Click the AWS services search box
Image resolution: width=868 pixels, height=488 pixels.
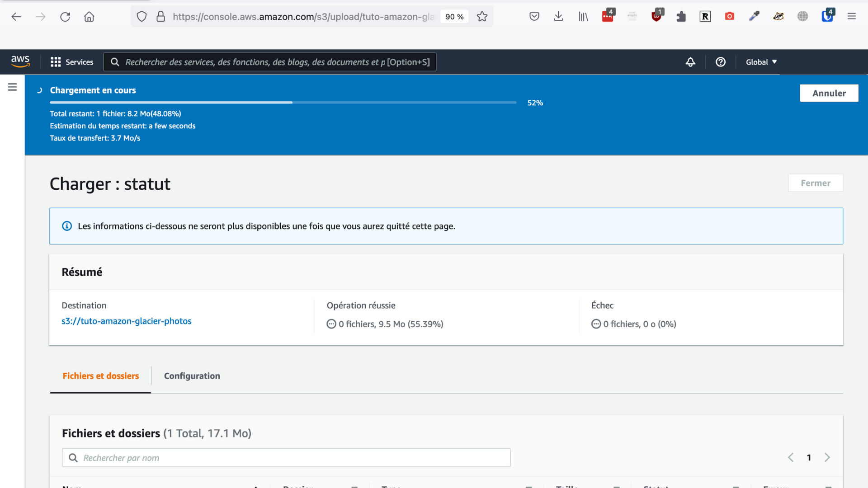(x=270, y=62)
